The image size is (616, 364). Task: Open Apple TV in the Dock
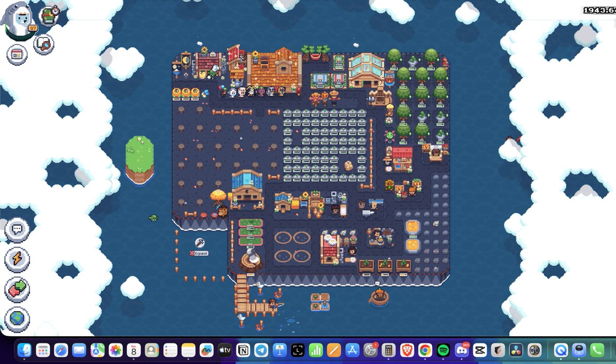225,350
